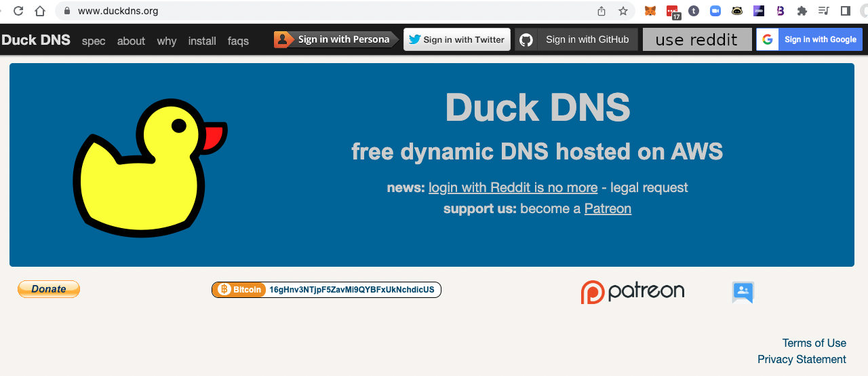
Task: Open the red extension with 17 badge
Action: (672, 12)
